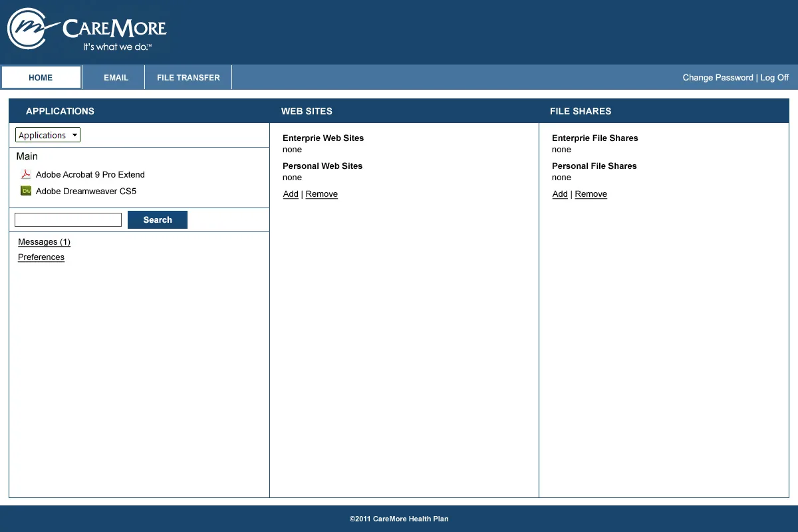Open Messages (1) link
The image size is (798, 532).
click(x=44, y=242)
